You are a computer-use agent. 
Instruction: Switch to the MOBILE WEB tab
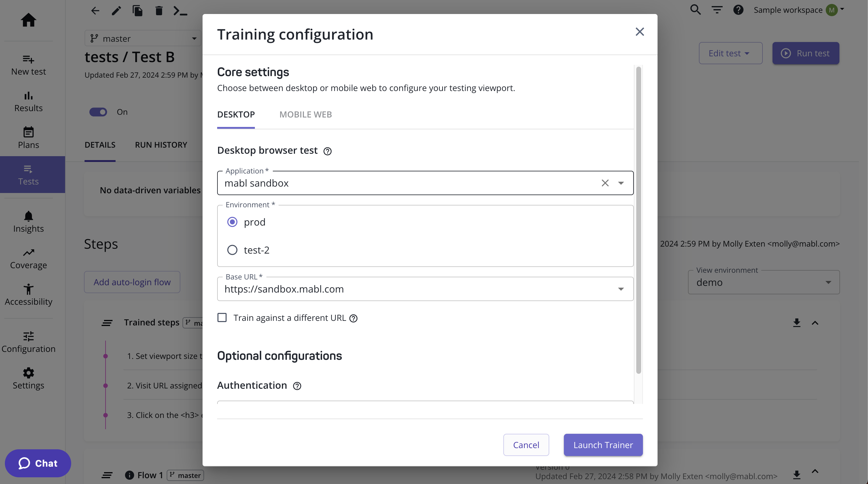coord(305,115)
